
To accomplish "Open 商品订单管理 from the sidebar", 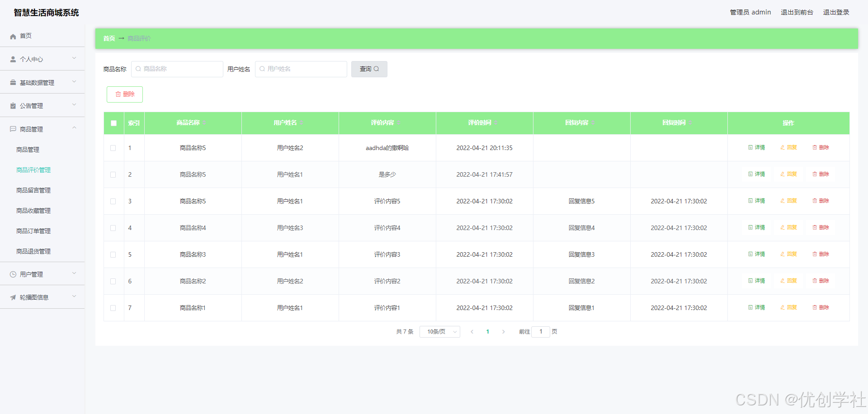I will (33, 231).
